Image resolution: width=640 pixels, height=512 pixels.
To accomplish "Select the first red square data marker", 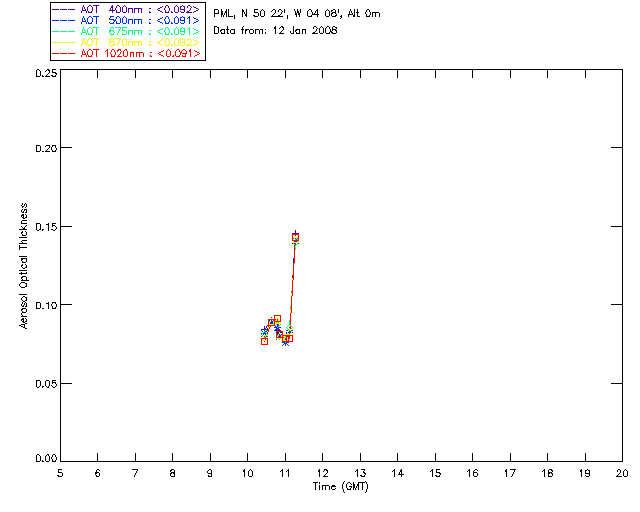I will point(264,341).
